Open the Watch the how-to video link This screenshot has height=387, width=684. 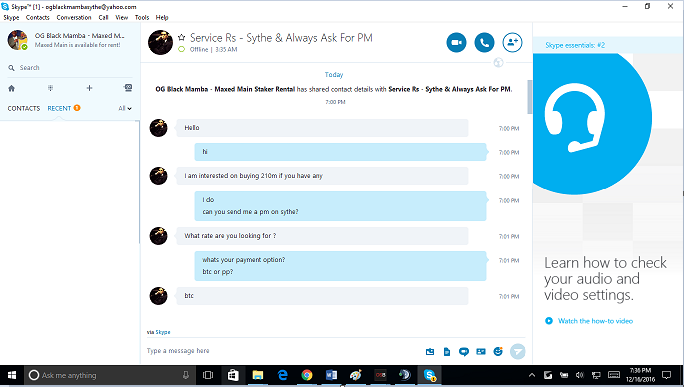tap(595, 321)
